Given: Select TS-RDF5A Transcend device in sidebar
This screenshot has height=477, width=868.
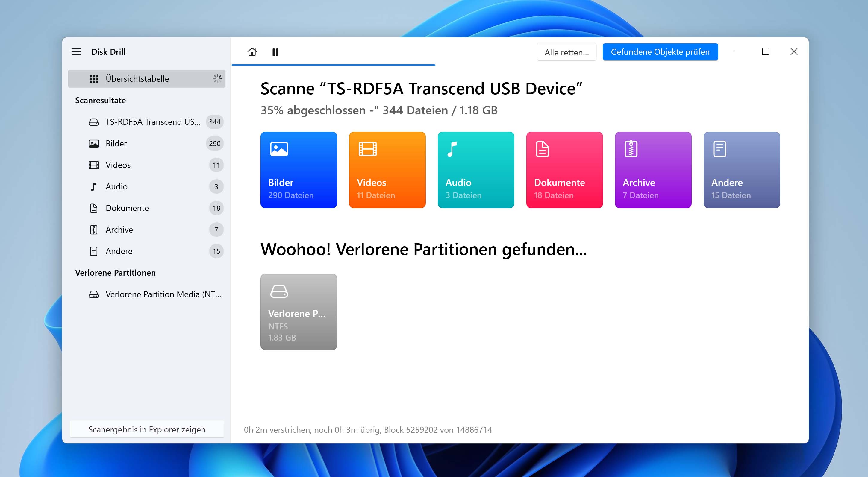Looking at the screenshot, I should (153, 122).
